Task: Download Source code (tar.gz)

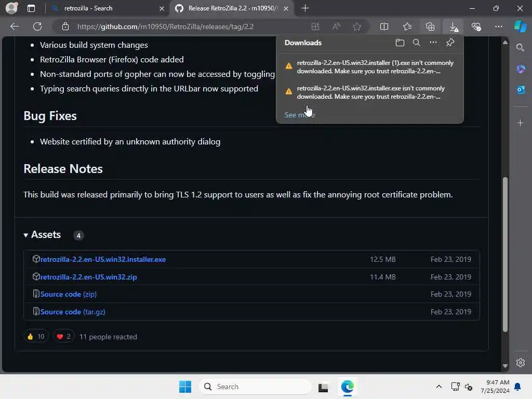Action: [x=73, y=312]
